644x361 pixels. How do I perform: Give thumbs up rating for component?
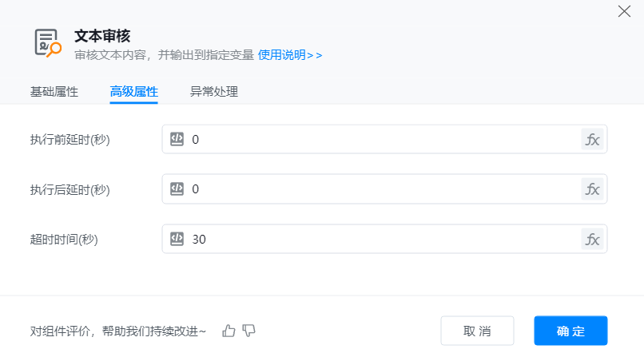(229, 331)
